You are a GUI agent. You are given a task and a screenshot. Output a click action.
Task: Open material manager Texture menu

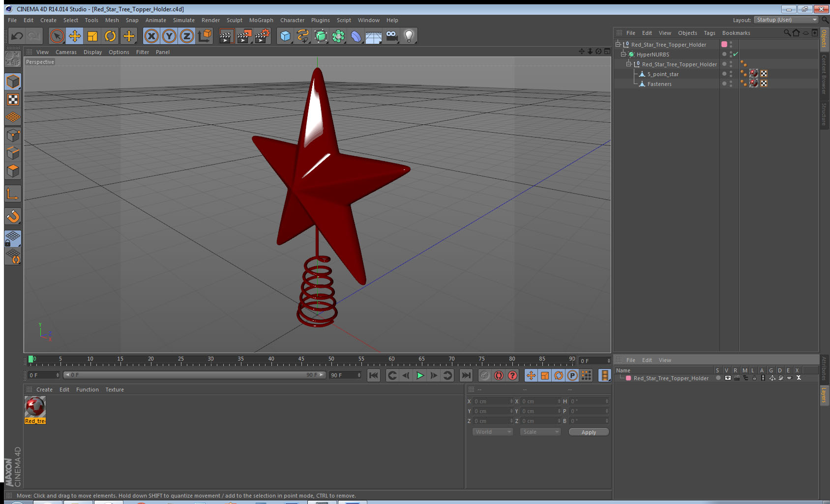tap(115, 390)
